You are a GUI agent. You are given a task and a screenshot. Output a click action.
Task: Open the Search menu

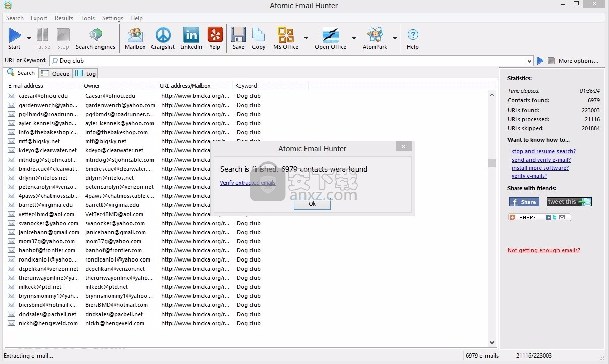[15, 18]
